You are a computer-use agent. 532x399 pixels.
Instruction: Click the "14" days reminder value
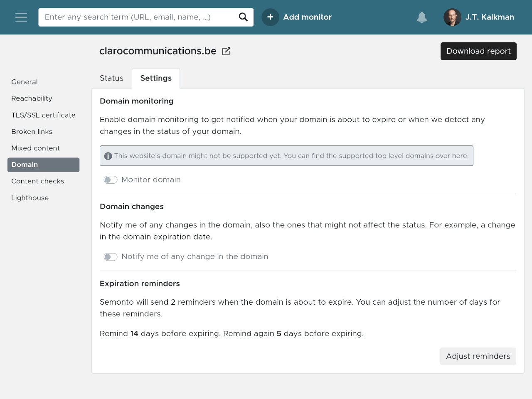click(134, 334)
